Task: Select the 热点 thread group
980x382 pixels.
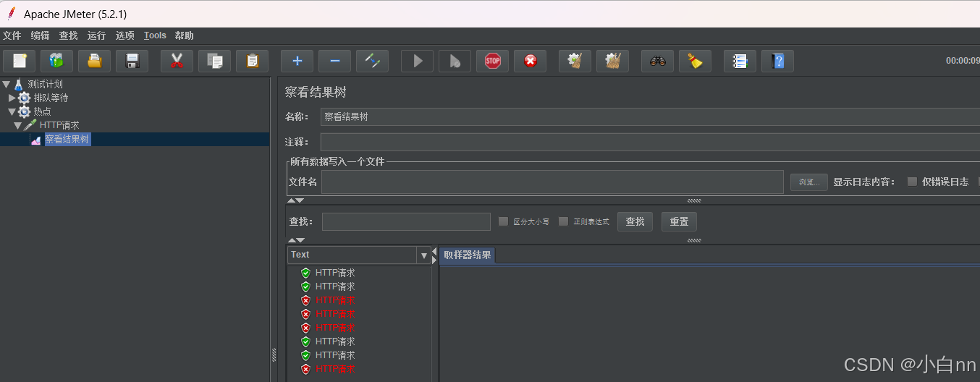Action: 42,111
